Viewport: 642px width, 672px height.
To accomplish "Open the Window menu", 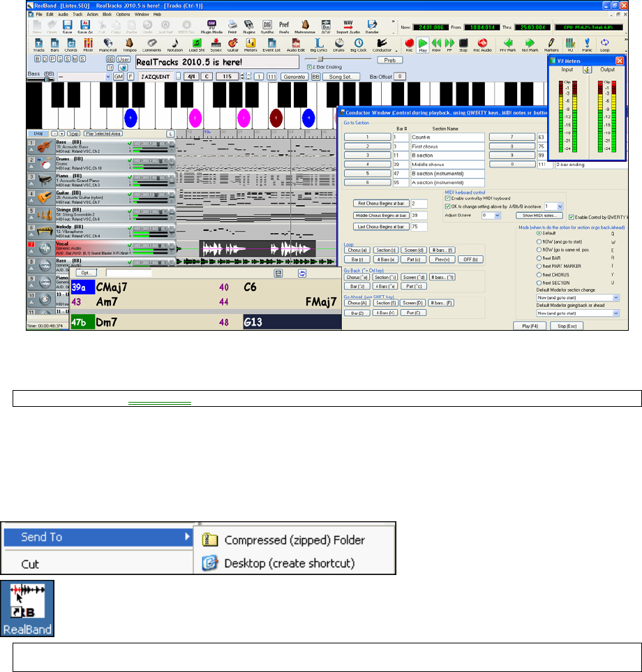I will [x=142, y=14].
